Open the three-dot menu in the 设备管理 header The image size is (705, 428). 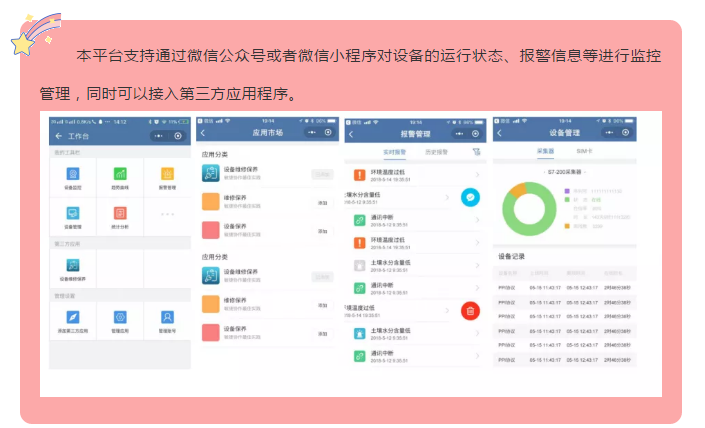tap(609, 132)
